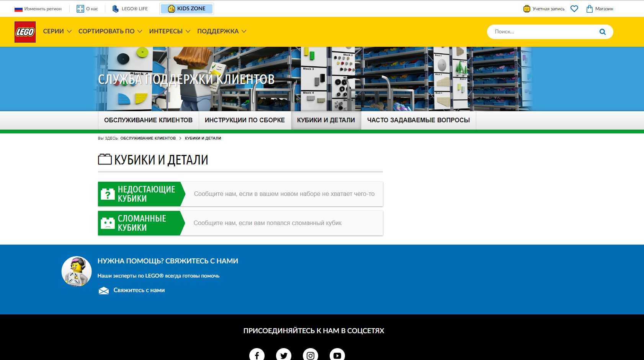Click the НУЖНА ПОМОЩЬ? СВЯЖИТЕСЬ С НАМИ heading
644x360 pixels.
(168, 261)
